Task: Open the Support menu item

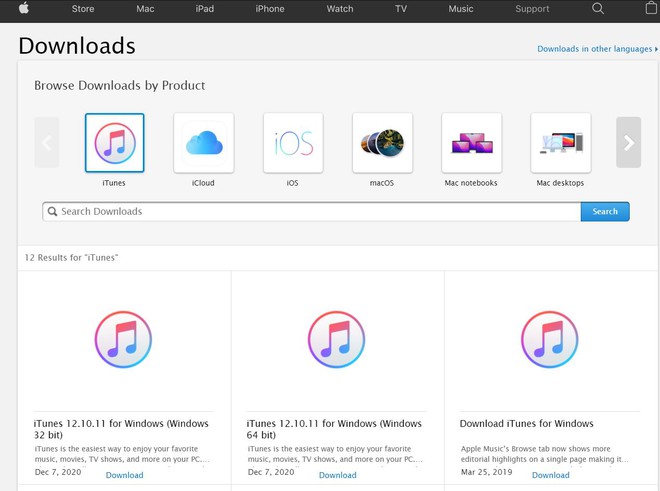Action: pyautogui.click(x=532, y=9)
